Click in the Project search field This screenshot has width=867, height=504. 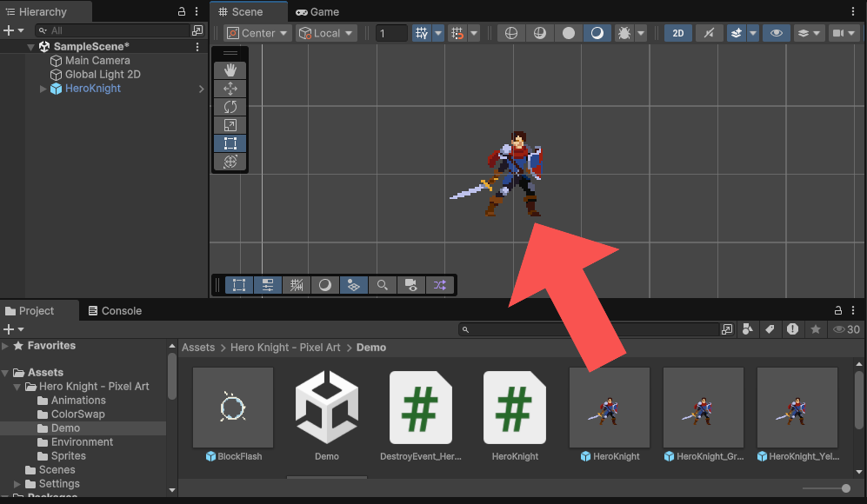point(590,329)
